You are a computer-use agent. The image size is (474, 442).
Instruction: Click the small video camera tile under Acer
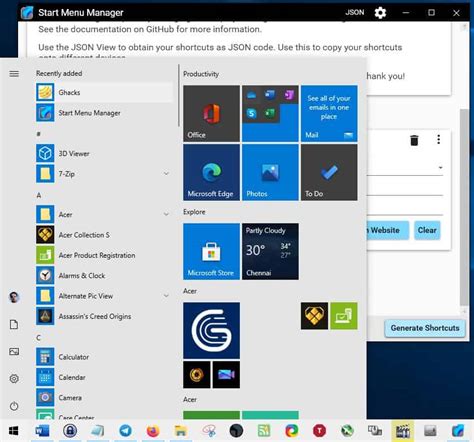pos(226,375)
